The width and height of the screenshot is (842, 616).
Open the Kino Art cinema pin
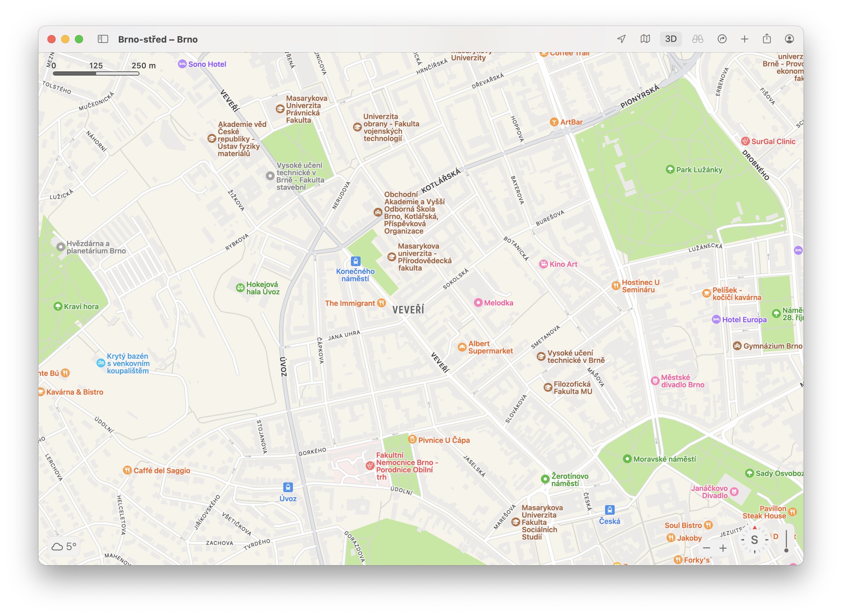coord(543,264)
